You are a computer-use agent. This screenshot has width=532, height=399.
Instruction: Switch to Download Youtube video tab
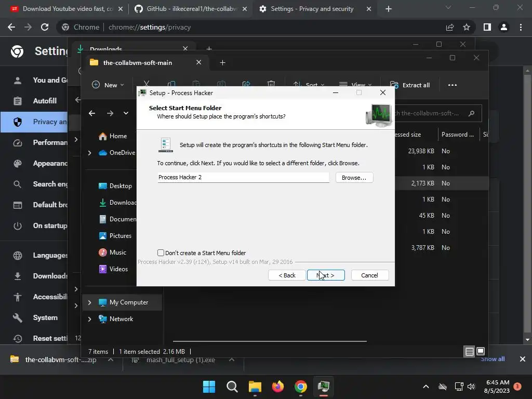coord(67,9)
